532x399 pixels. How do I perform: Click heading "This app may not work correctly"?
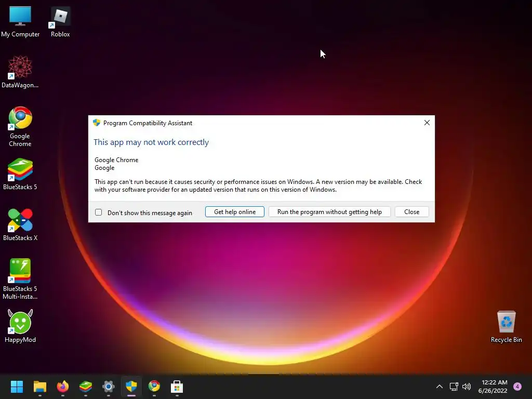tap(151, 142)
